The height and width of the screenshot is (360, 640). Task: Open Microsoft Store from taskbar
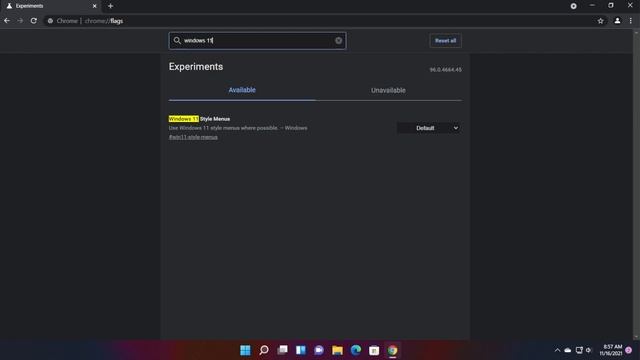374,350
